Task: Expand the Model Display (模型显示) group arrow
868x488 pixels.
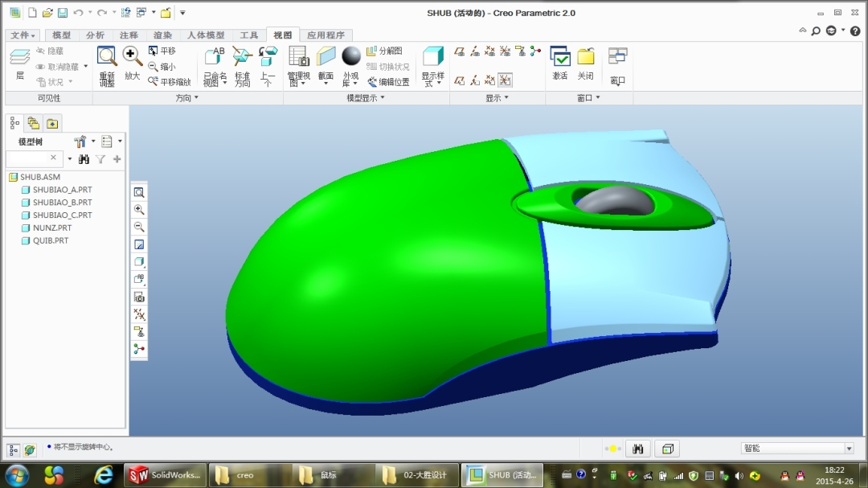Action: pos(383,98)
